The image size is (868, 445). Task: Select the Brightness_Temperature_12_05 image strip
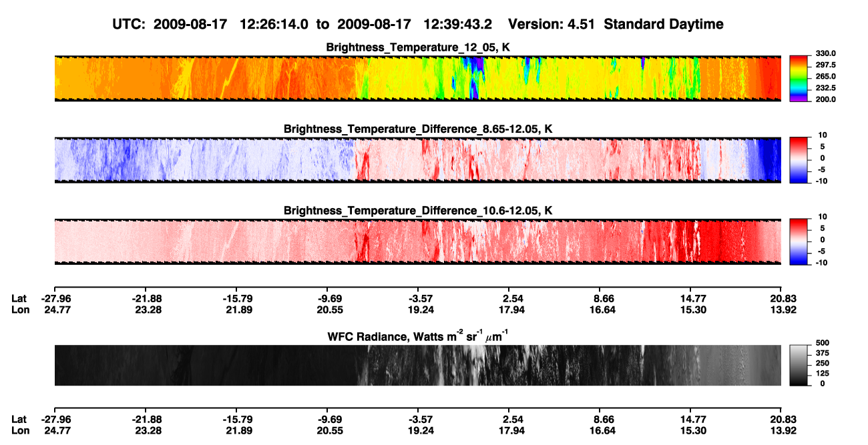coord(417,78)
